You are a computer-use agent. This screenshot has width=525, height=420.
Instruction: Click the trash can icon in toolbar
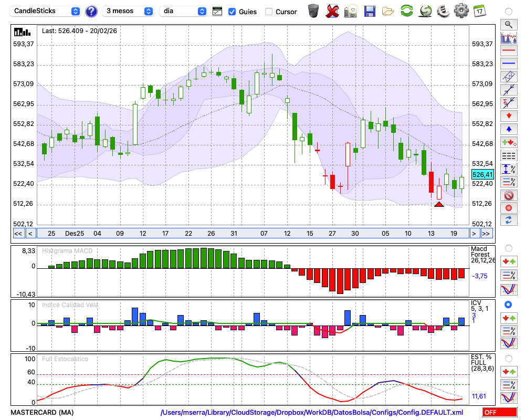click(x=313, y=10)
